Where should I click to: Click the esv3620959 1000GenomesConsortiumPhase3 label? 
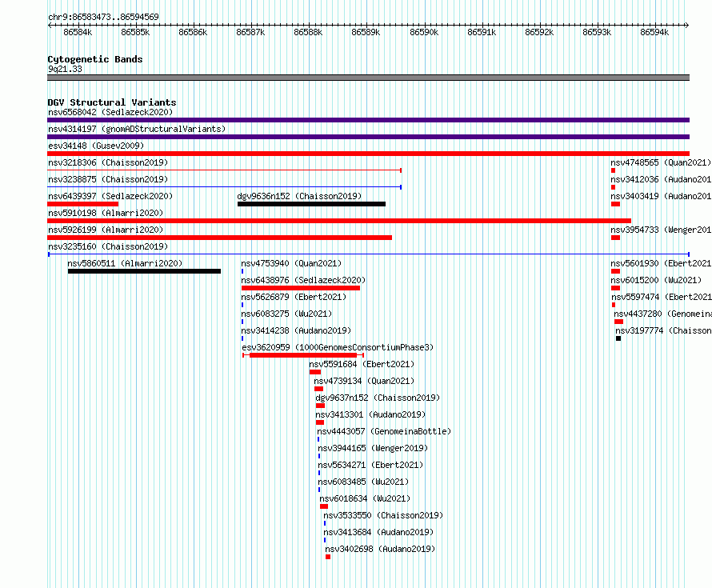click(338, 347)
